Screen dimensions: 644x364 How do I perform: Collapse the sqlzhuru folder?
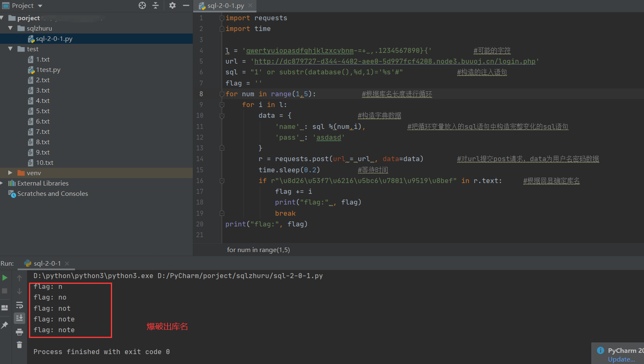pos(10,28)
